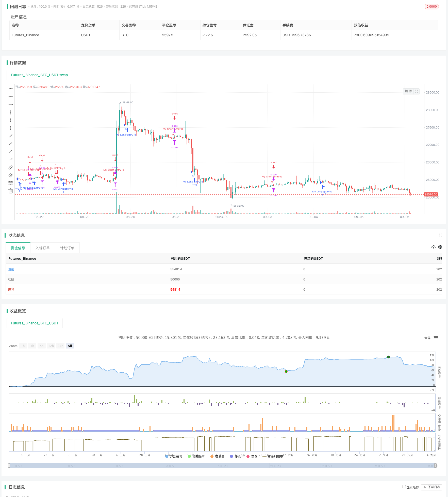
Task: Select the diagonal straight line tool
Action: (x=10, y=136)
